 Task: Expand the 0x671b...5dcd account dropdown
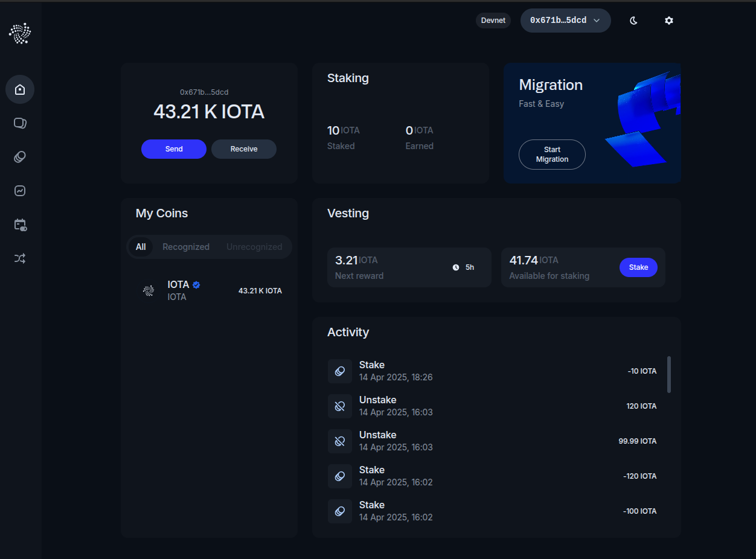pyautogui.click(x=565, y=20)
